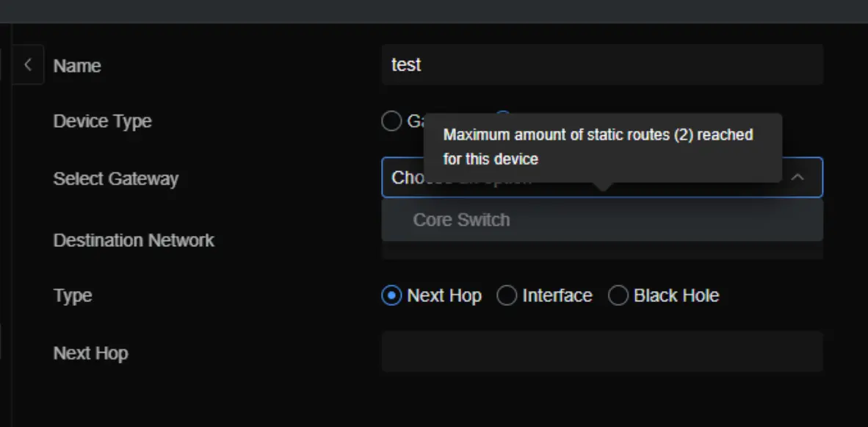Image resolution: width=868 pixels, height=427 pixels.
Task: Select the Interface type radio button
Action: click(507, 295)
